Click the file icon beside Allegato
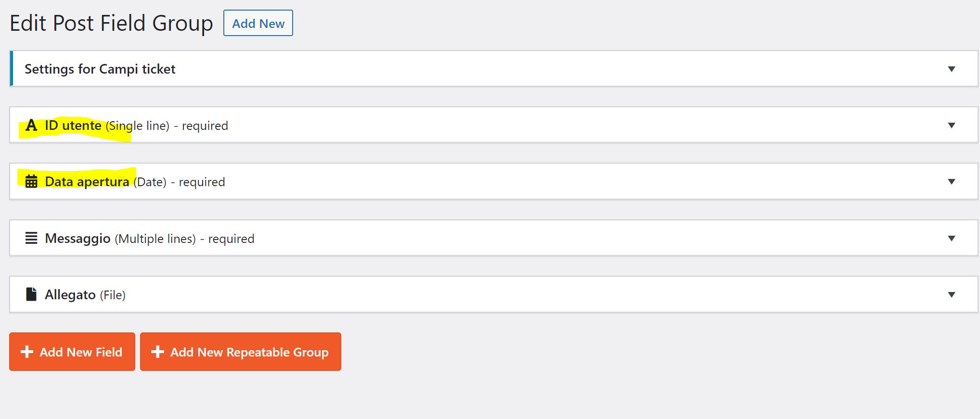 tap(31, 294)
